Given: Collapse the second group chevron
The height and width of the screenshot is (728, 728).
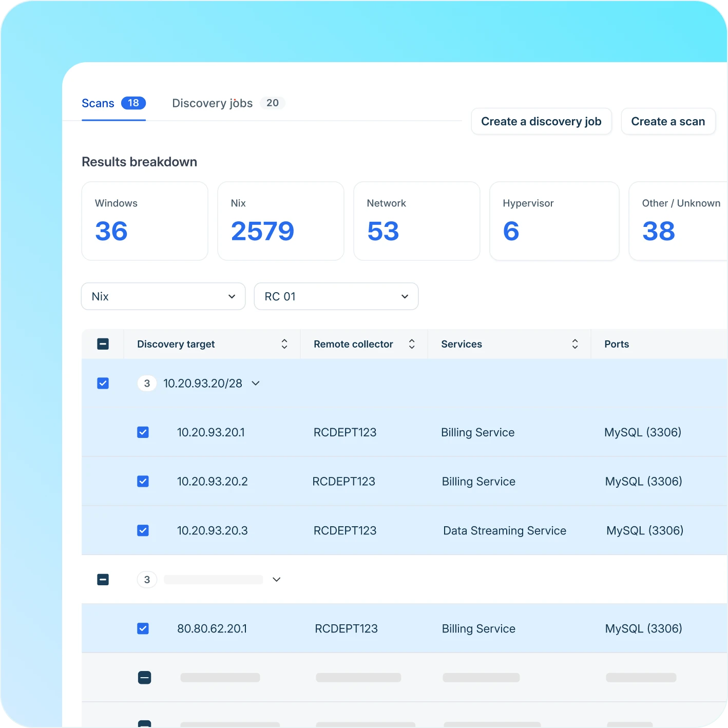Looking at the screenshot, I should tap(277, 580).
